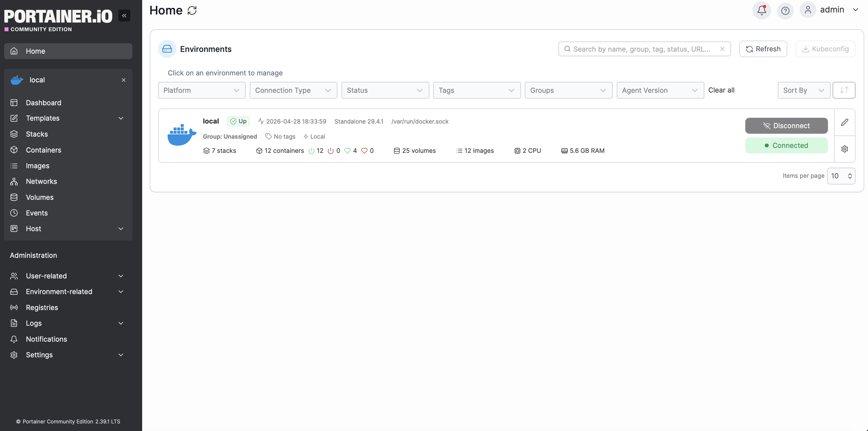Click the Disconnect button
868x431 pixels.
[x=786, y=126]
